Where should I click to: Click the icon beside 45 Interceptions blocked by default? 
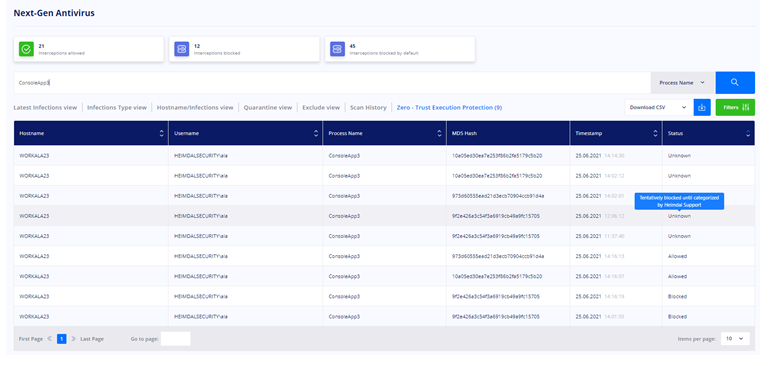[x=337, y=49]
